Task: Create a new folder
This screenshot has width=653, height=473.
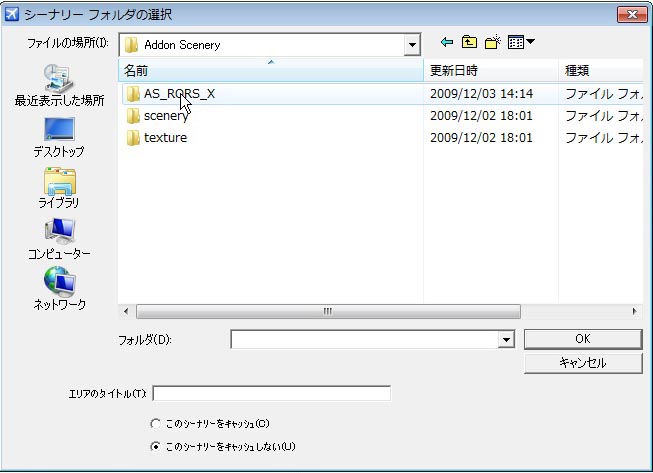Action: click(492, 42)
